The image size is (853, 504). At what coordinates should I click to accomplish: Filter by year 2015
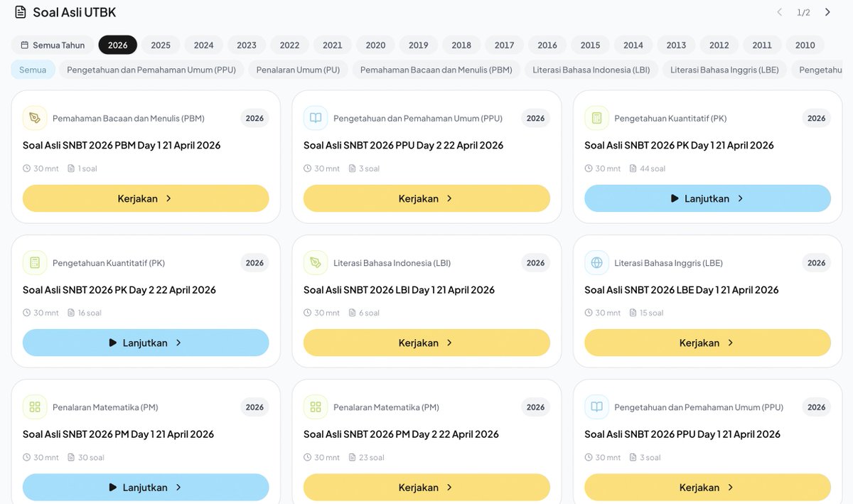point(590,45)
